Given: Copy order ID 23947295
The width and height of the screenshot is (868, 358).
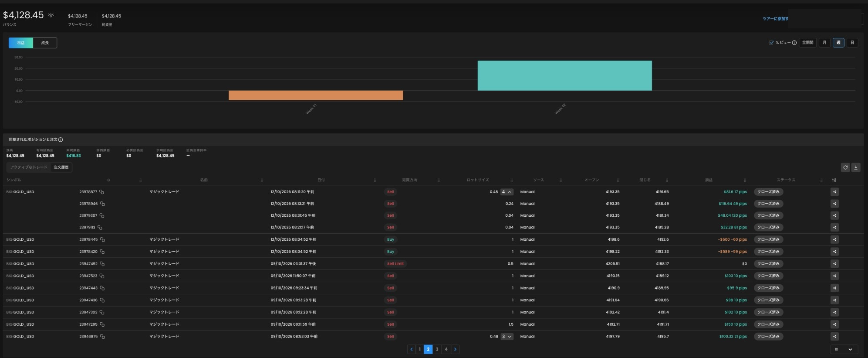Looking at the screenshot, I should coord(102,324).
